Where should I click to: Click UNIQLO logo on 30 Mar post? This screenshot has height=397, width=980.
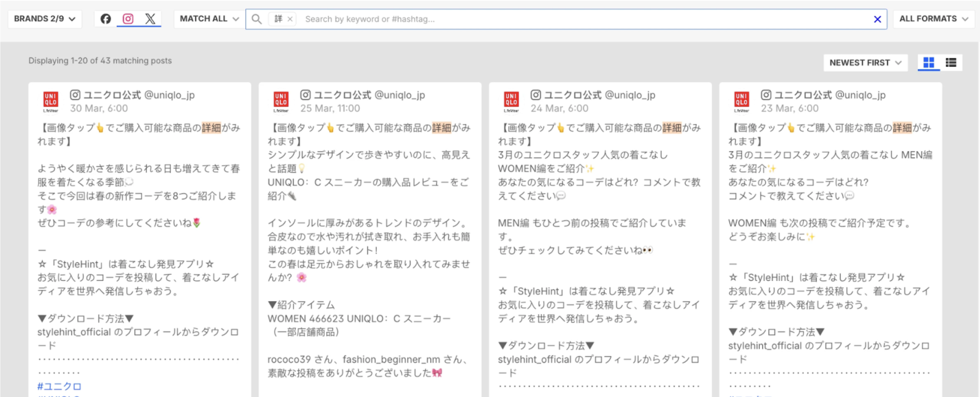[x=51, y=101]
